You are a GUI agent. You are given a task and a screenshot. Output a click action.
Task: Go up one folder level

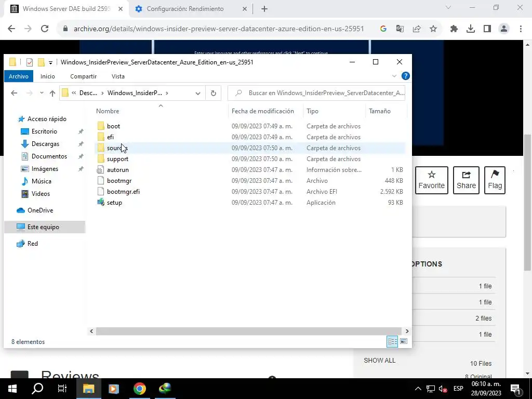[x=52, y=93]
